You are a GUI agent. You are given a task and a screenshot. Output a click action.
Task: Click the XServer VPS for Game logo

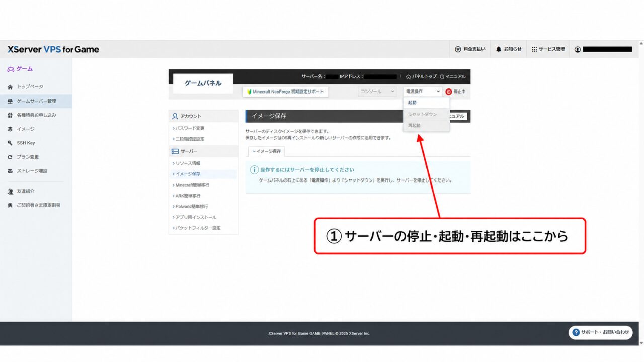click(53, 49)
